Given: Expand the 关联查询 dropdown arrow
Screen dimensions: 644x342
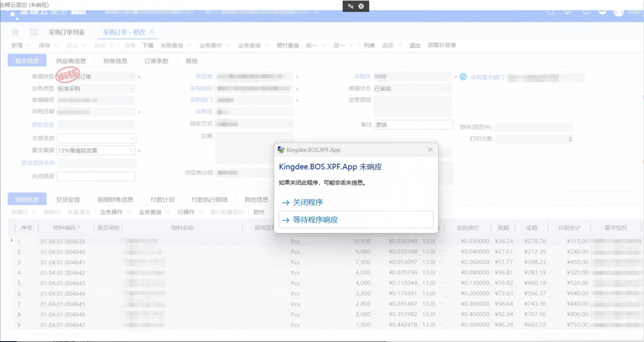Looking at the screenshot, I should click(x=190, y=45).
